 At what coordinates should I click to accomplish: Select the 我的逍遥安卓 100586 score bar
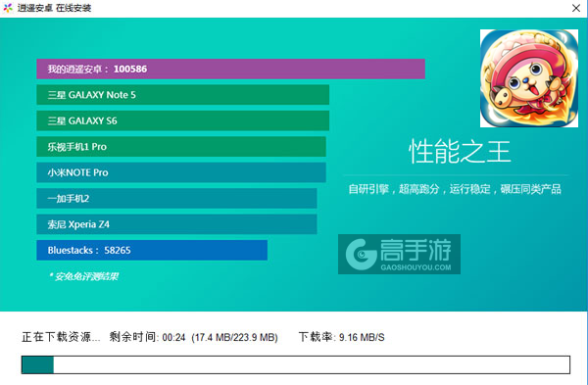[x=230, y=69]
